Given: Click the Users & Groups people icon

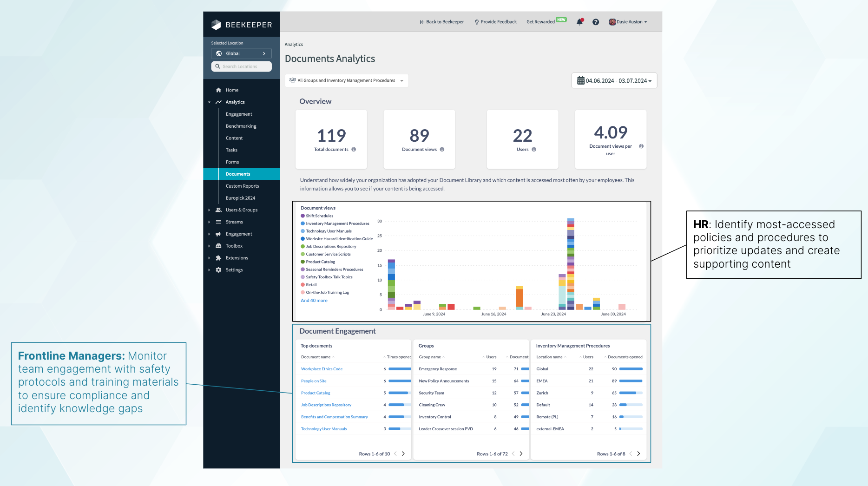Looking at the screenshot, I should [x=218, y=210].
